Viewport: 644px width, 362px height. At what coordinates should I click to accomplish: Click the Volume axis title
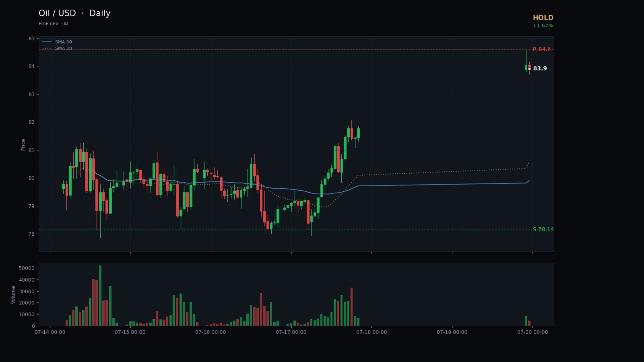(x=13, y=294)
